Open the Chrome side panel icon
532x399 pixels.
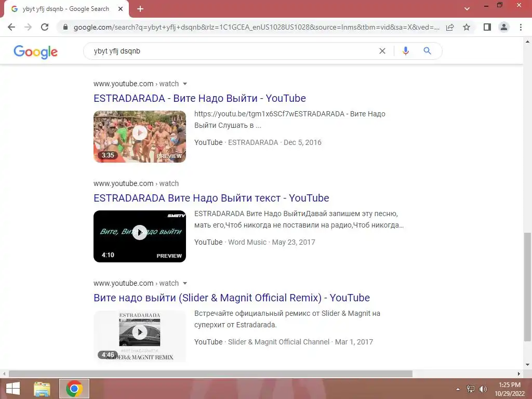point(487,27)
